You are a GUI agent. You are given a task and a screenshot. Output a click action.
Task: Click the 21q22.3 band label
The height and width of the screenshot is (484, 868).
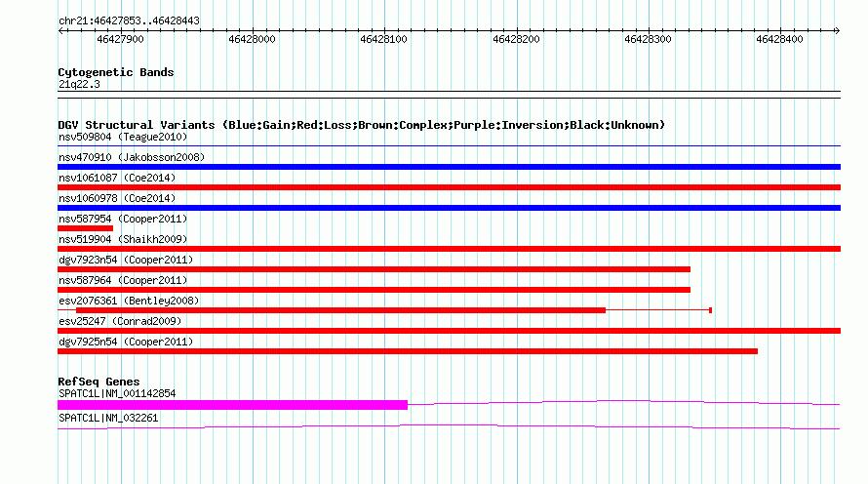pyautogui.click(x=79, y=84)
